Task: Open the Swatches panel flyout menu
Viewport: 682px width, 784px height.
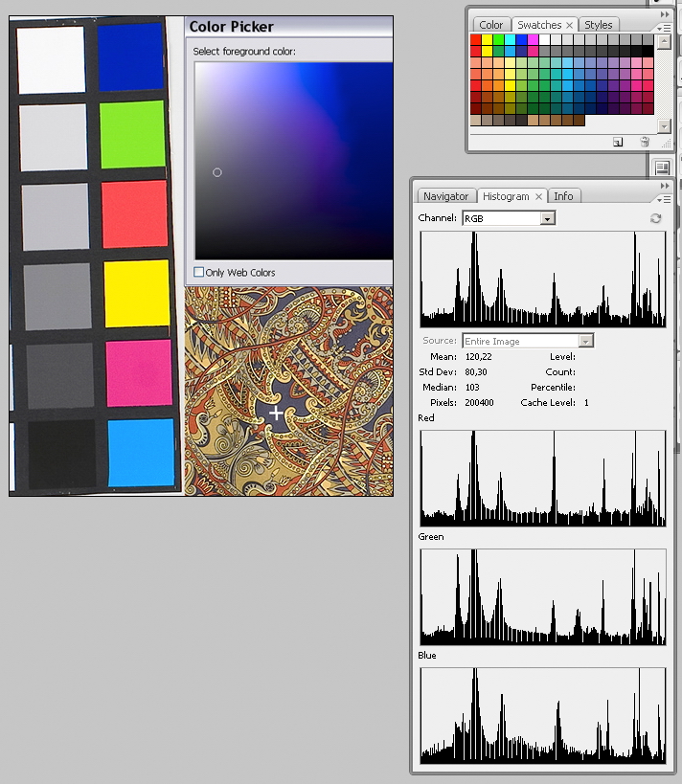Action: pyautogui.click(x=664, y=29)
